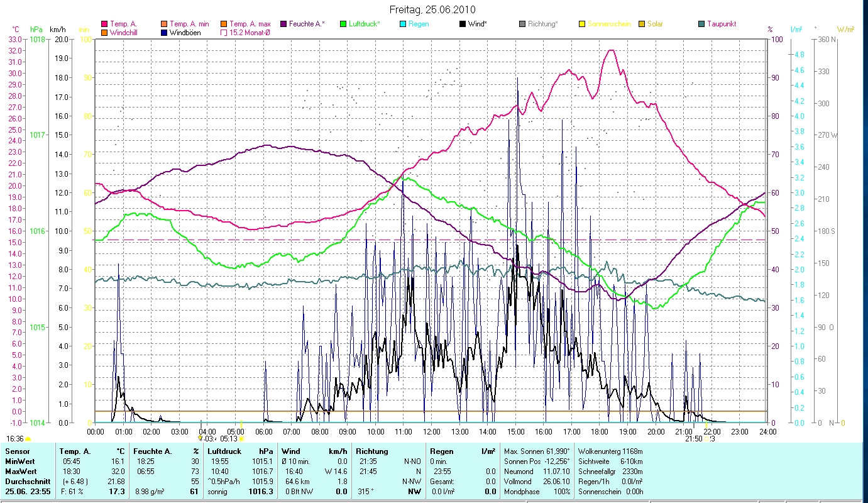868x503 pixels.
Task: Select the Richtung column header in table
Action: 372,451
